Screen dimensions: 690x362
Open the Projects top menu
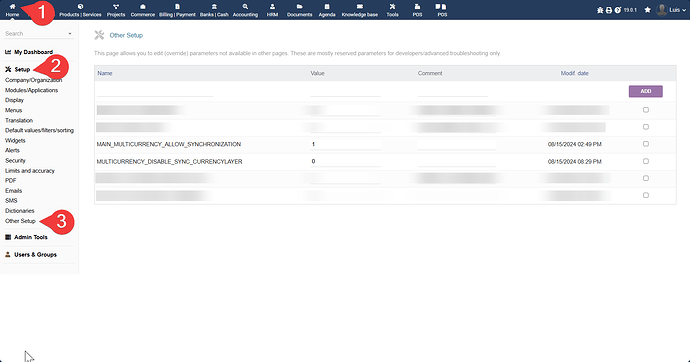coord(116,10)
